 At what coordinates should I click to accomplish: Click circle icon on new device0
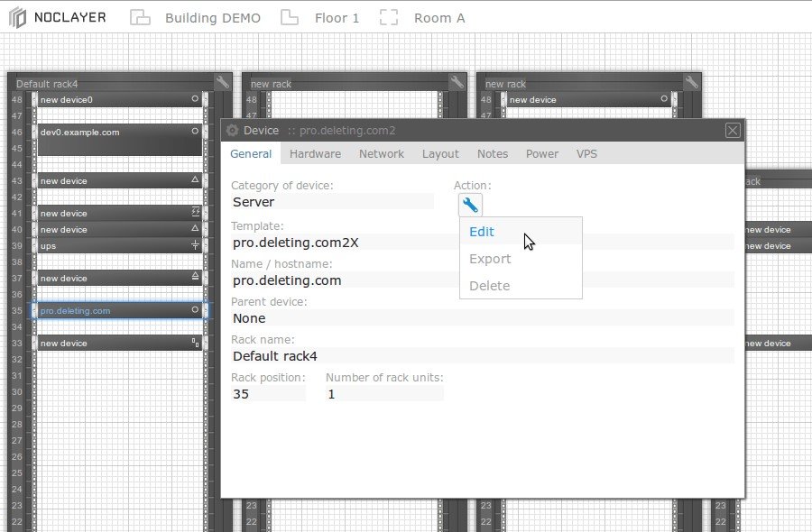[195, 98]
